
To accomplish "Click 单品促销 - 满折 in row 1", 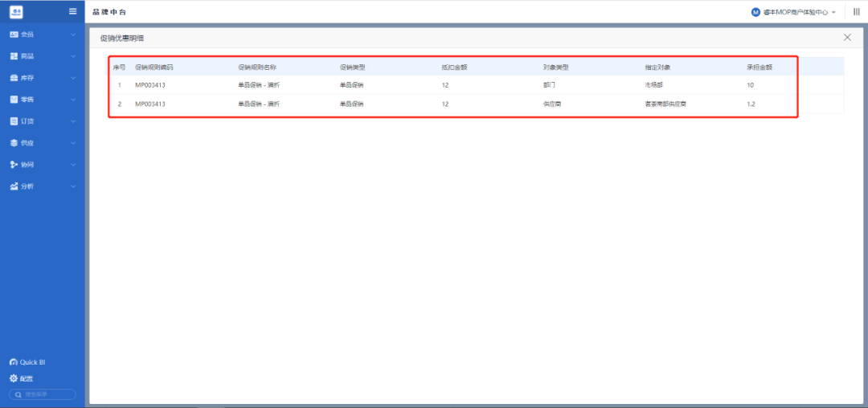I will point(259,86).
